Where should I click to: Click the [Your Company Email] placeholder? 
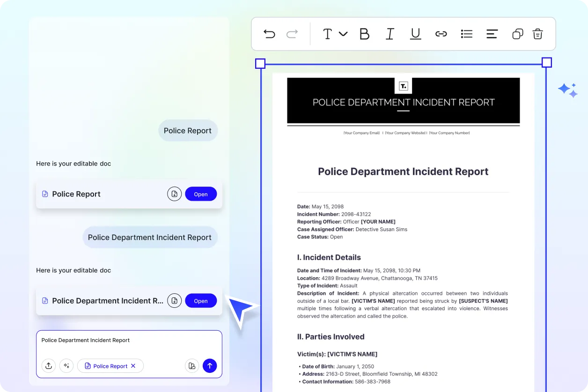point(361,133)
